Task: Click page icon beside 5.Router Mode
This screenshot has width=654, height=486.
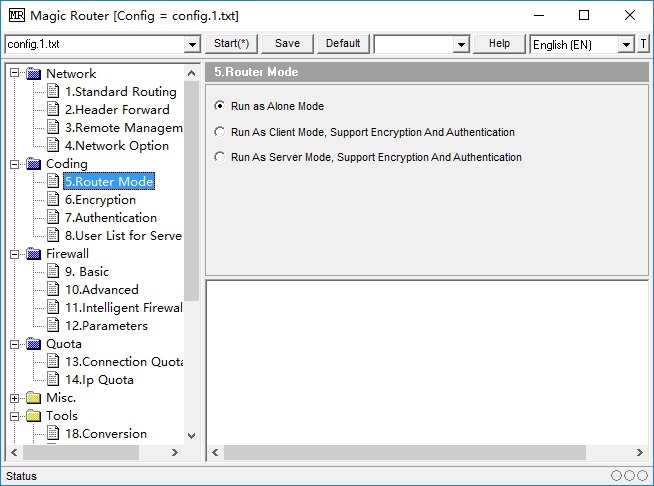Action: [53, 181]
